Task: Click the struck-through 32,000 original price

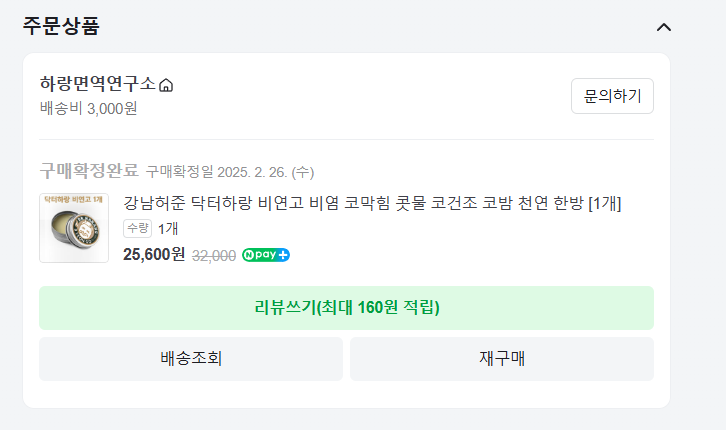Action: 214,255
